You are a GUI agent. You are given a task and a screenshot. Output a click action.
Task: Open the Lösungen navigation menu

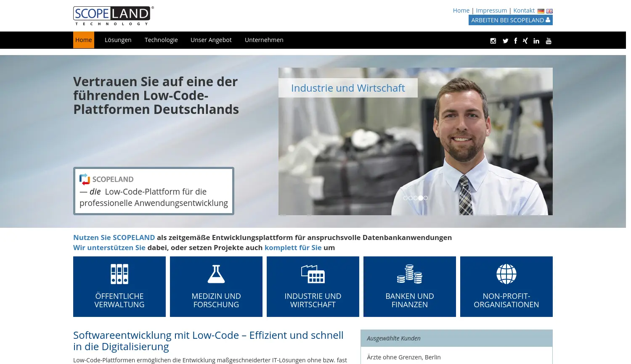pyautogui.click(x=118, y=40)
